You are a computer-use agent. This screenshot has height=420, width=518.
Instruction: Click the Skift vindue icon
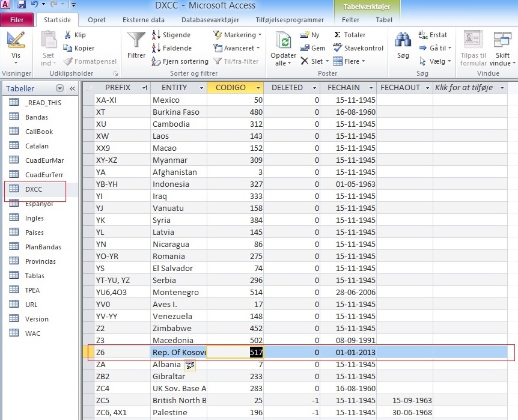pos(502,40)
